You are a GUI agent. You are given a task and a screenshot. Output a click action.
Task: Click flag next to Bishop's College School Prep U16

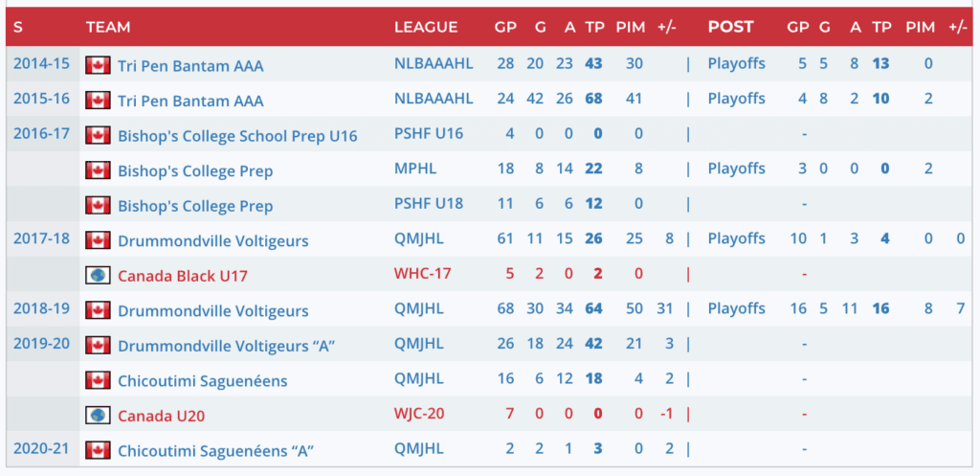97,135
